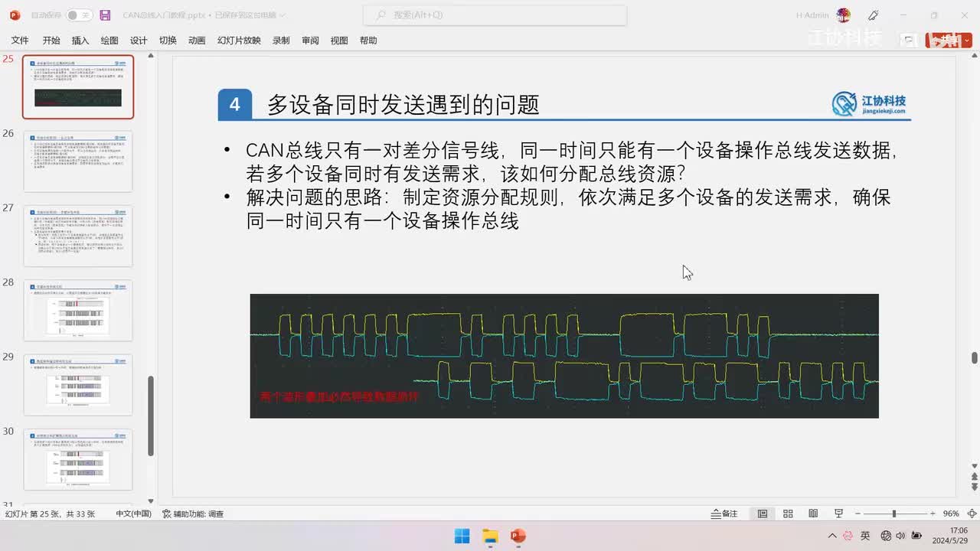Open the 视图 ribbon tab

tap(339, 41)
